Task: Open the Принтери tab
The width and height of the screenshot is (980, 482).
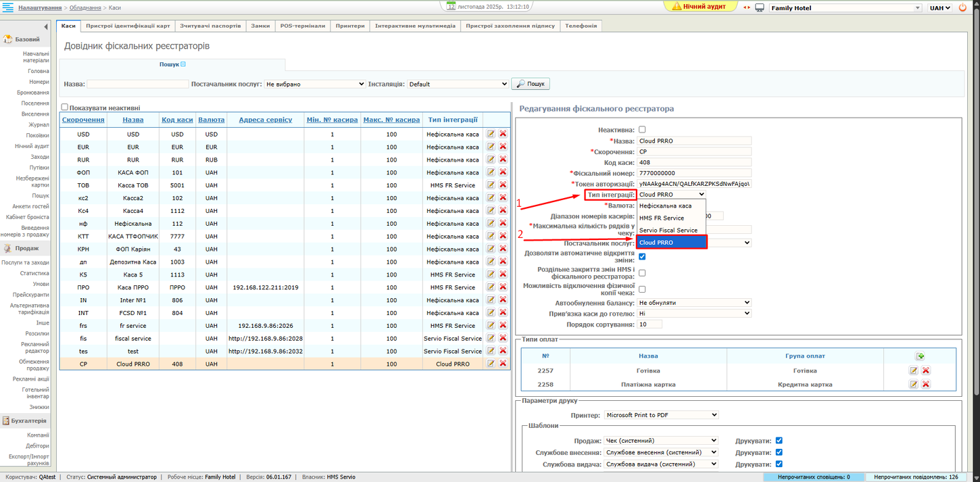Action: pos(350,26)
